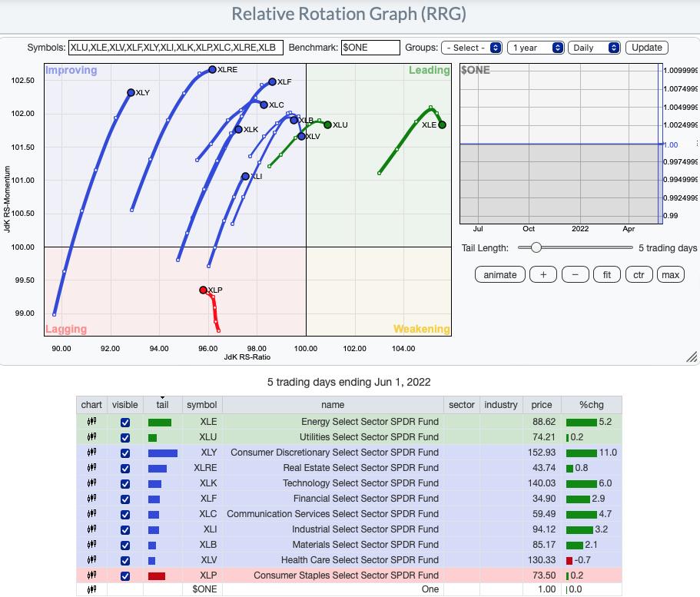The width and height of the screenshot is (700, 597).
Task: Open chart icon for XLY row
Action: [91, 452]
